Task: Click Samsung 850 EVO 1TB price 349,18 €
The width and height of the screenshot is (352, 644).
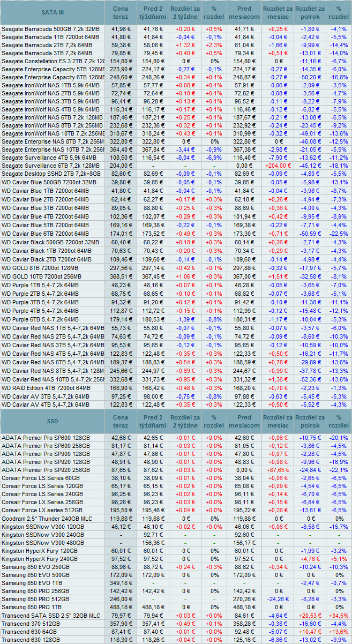Action: 121,582
